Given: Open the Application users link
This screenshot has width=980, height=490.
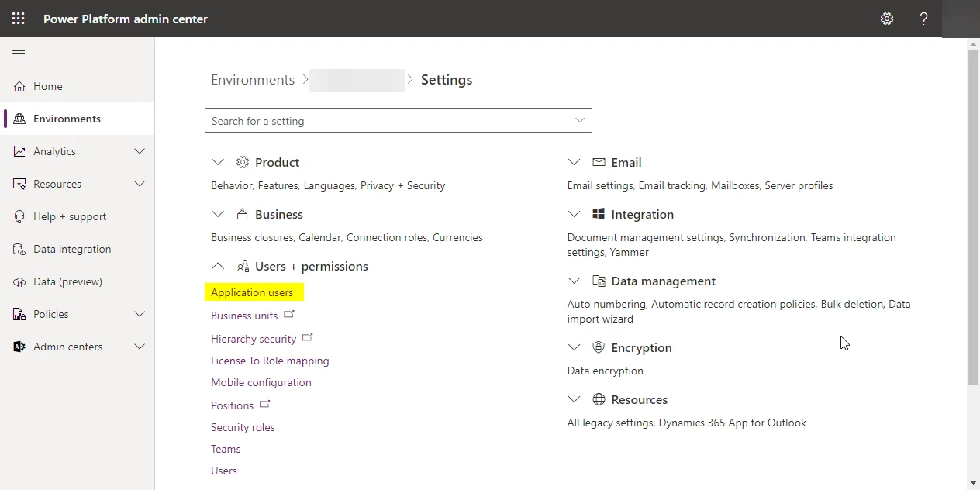Looking at the screenshot, I should coord(252,292).
